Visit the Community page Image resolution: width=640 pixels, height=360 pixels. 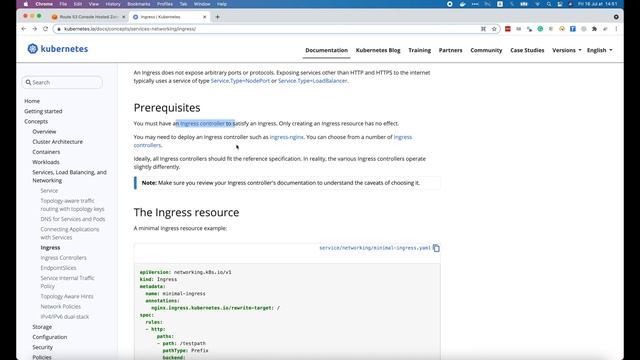(x=486, y=50)
